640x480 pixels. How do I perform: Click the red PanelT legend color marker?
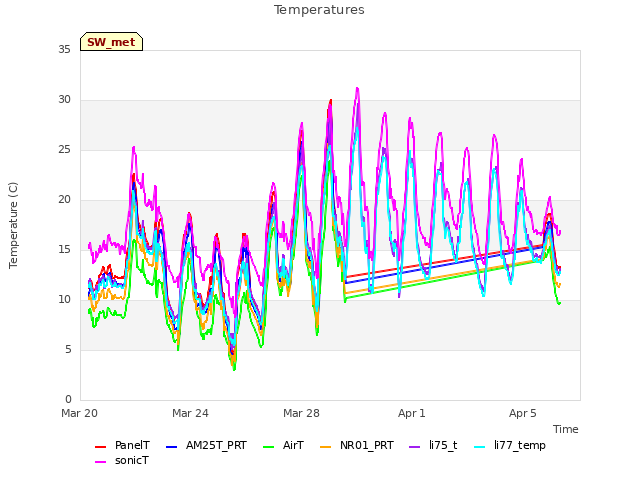100,447
